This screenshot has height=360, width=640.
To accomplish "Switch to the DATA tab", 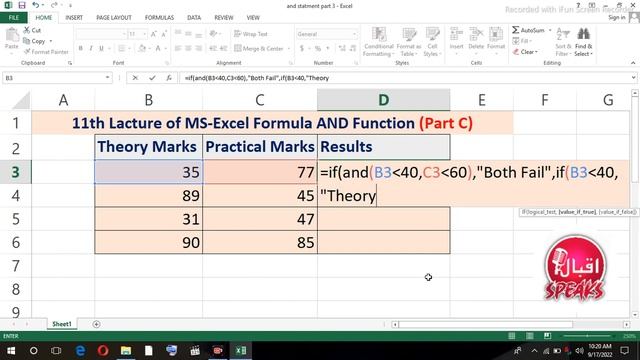I will pyautogui.click(x=194, y=18).
